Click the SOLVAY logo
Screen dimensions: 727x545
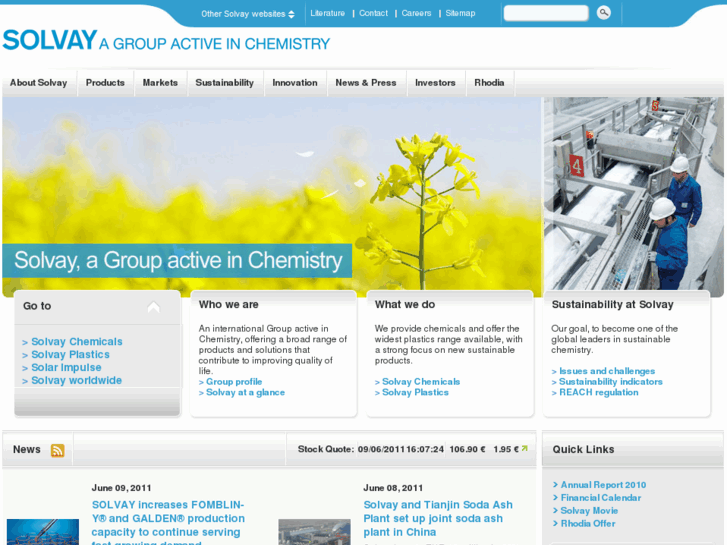[x=50, y=40]
